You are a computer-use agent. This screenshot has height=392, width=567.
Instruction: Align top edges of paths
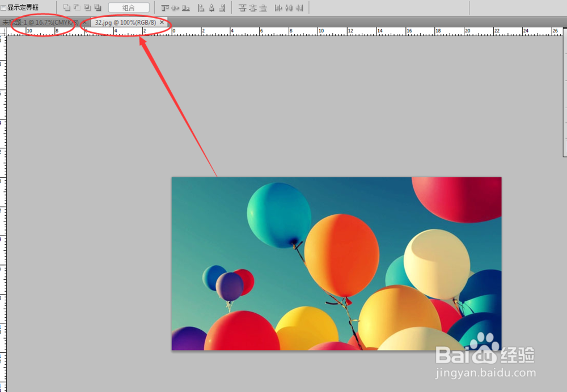[165, 7]
